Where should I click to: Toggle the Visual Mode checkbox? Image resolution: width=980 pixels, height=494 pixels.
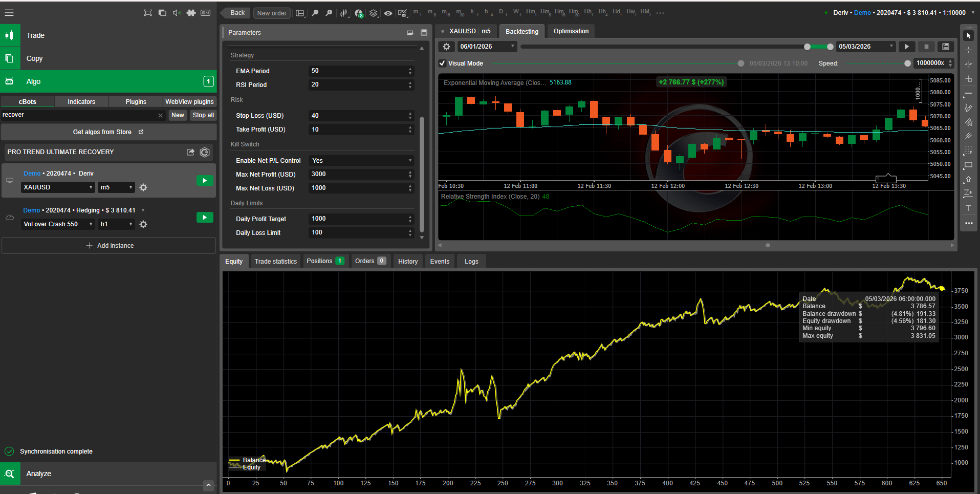(442, 63)
